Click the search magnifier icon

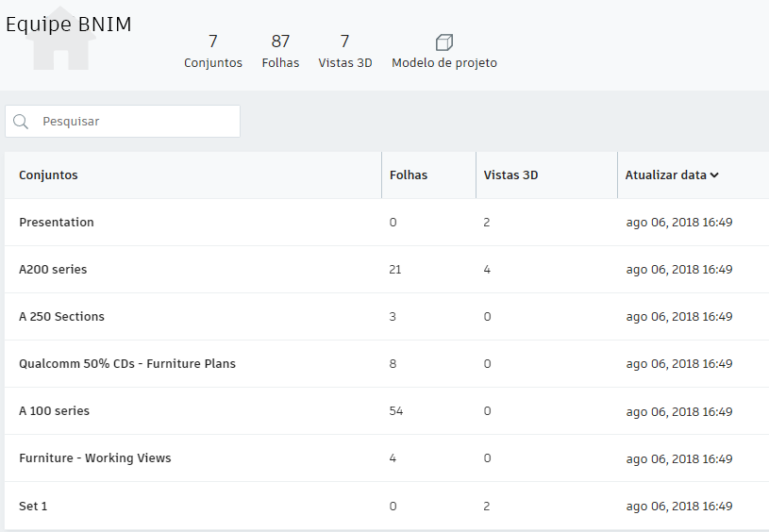[21, 122]
